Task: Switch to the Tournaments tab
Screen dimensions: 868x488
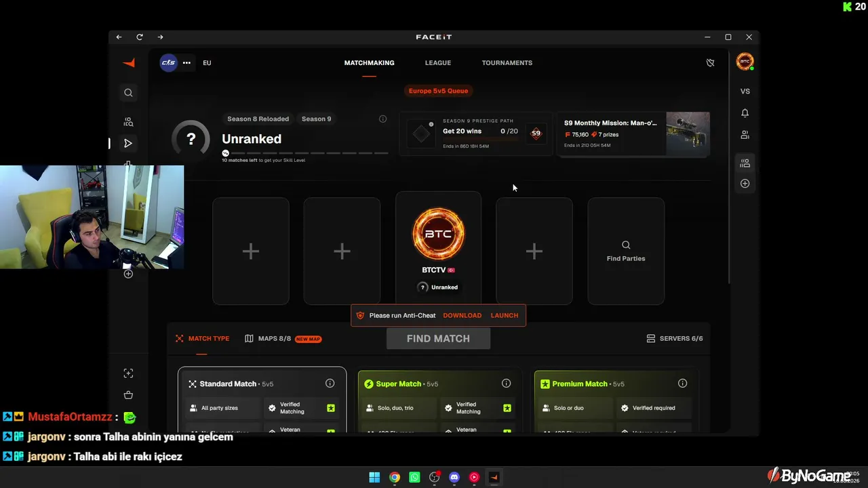Action: pos(507,63)
